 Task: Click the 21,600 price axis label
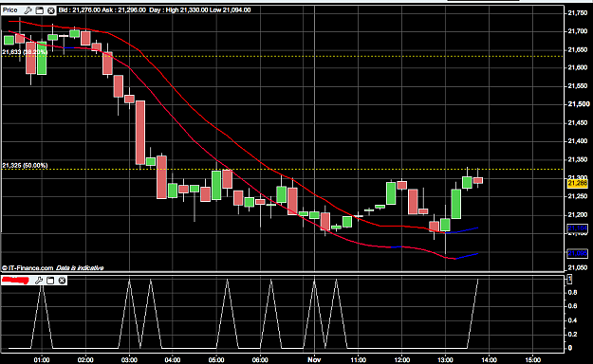pyautogui.click(x=578, y=67)
